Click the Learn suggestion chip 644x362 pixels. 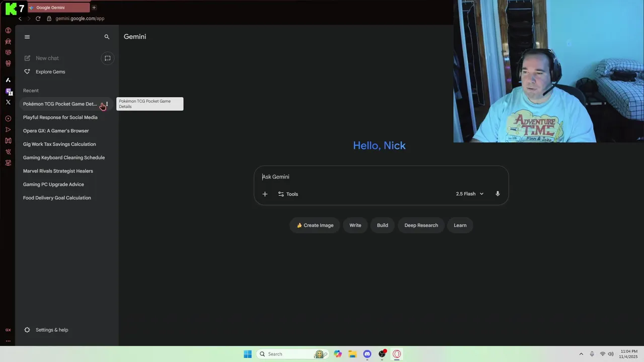[460, 225]
